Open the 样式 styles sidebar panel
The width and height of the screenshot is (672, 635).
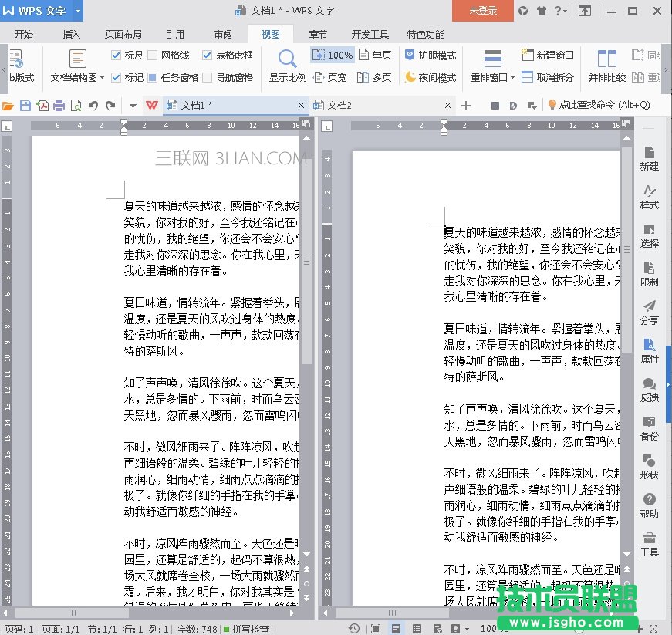[649, 197]
